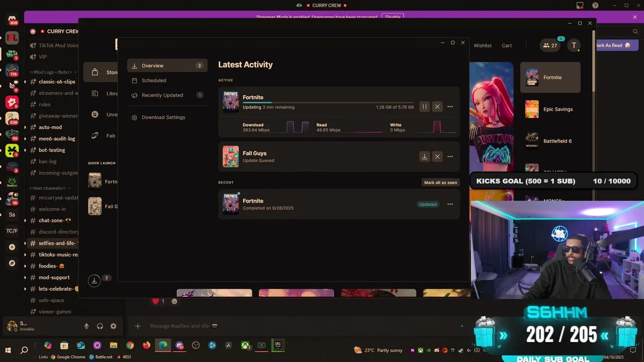This screenshot has height=362, width=644.
Task: Open the Library icon in Epic sidebar
Action: (95, 94)
